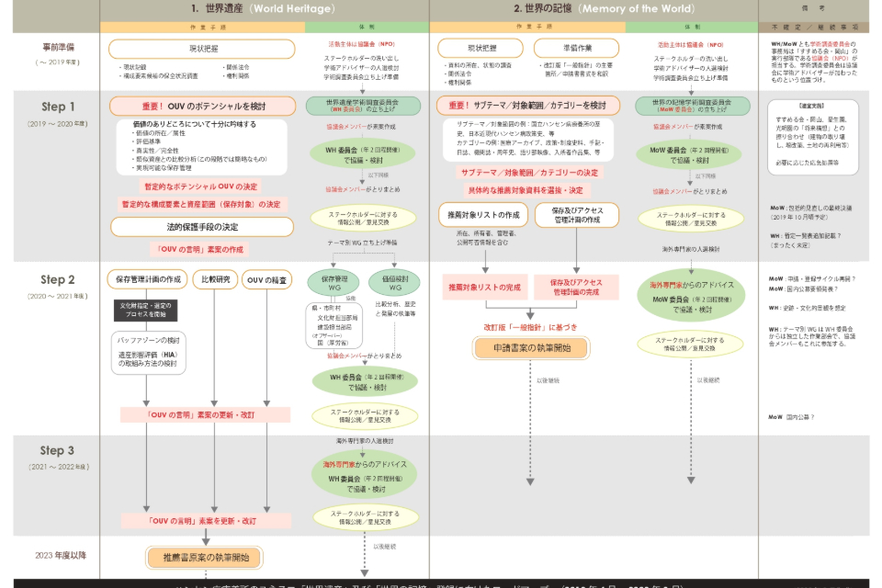Click '「OUV の言明」素案を更新・改訂' bar in Step 3
The height and width of the screenshot is (588, 882).
[206, 521]
